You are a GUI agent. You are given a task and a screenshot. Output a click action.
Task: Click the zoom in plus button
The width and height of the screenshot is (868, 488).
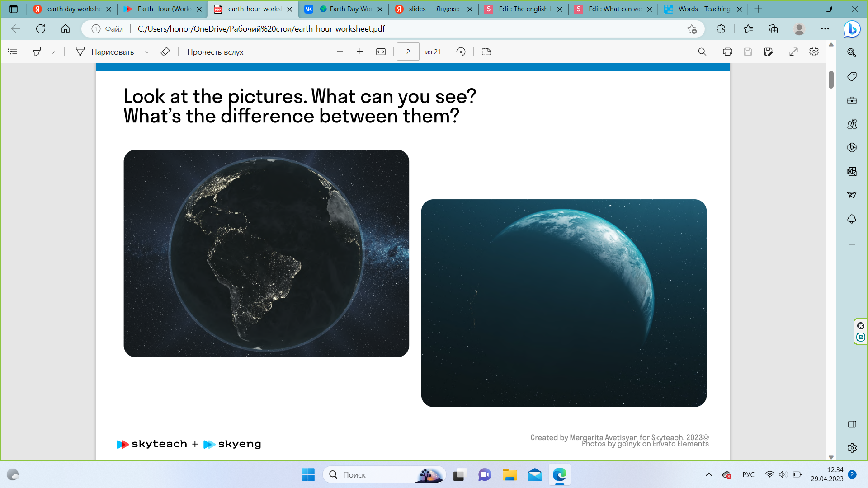360,52
